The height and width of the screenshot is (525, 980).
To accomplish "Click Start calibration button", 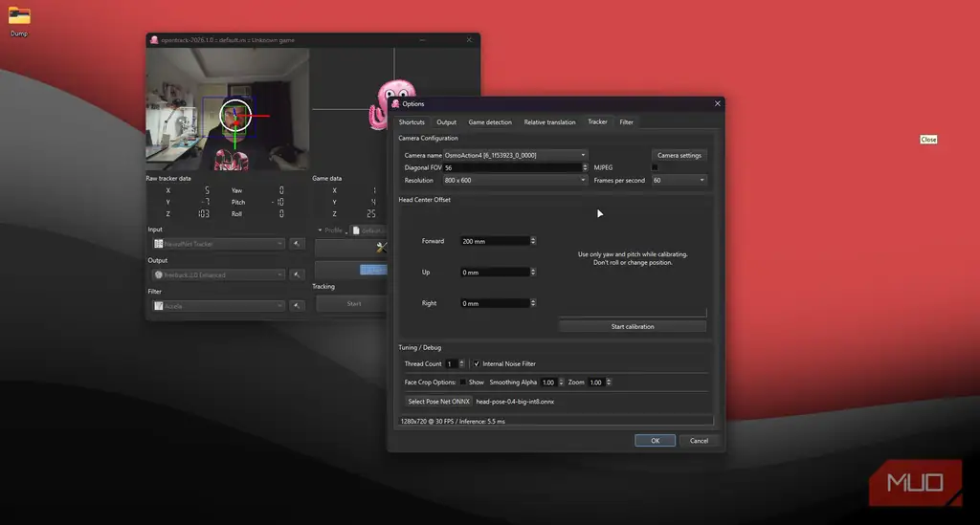I will pos(633,326).
